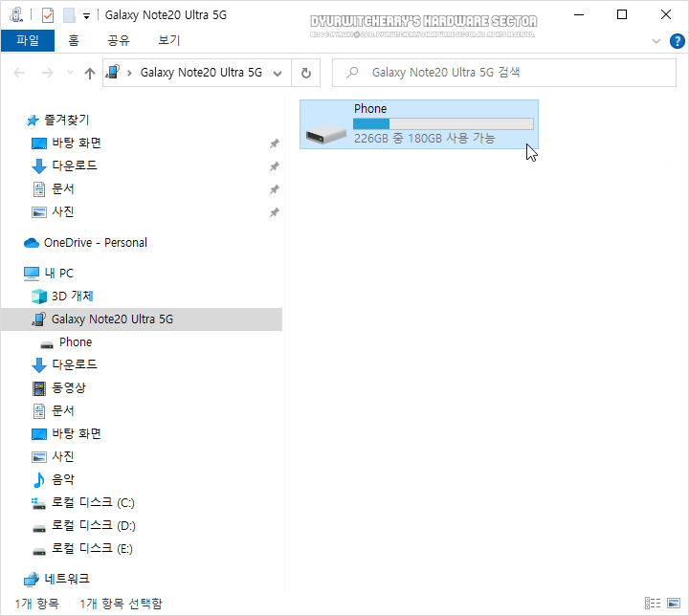Viewport: 689px width, 616px height.
Task: Open Phone under Galaxy Note20 in sidebar
Action: [x=76, y=341]
